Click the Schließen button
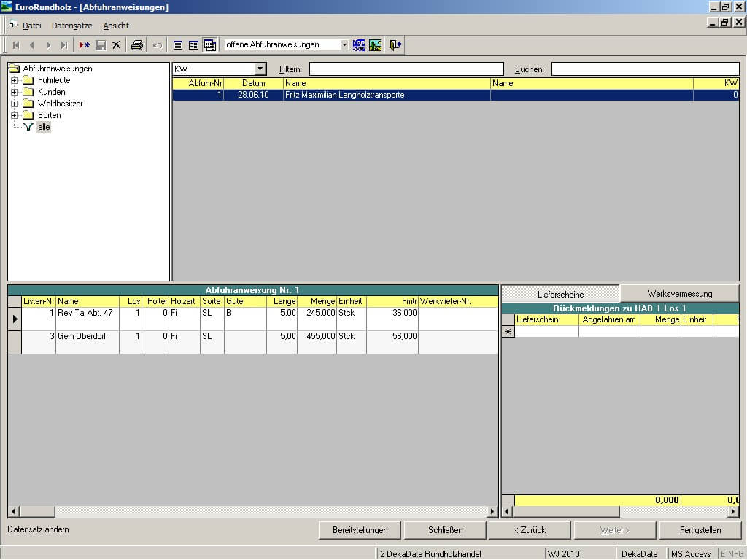Screen dimensions: 747x560 pos(446,530)
